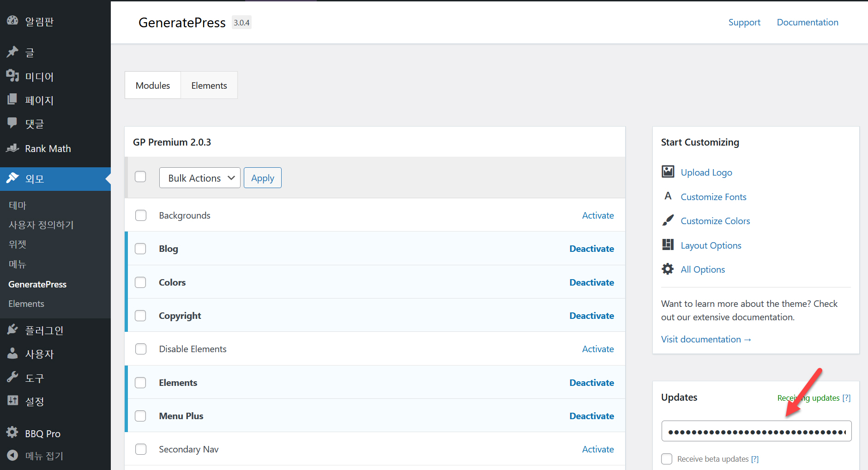Check the Secondary Nav module checkbox
This screenshot has height=470, width=868.
click(141, 449)
